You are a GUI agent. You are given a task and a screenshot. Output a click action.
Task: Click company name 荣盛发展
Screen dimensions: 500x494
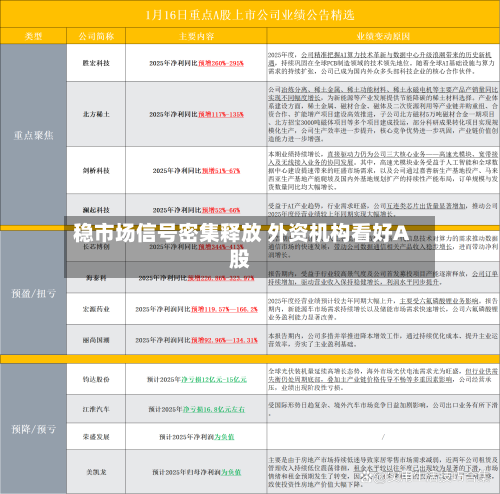96,437
